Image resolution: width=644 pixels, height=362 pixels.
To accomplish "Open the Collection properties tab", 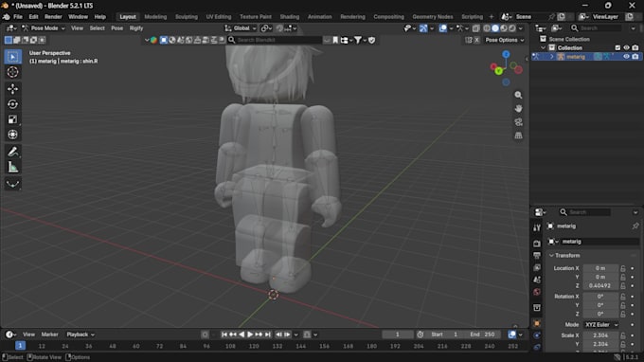I will (537, 308).
